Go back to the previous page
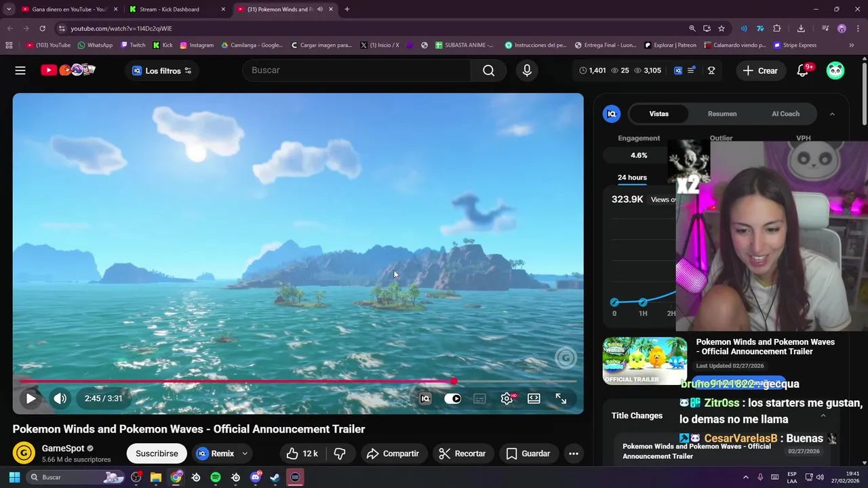The width and height of the screenshot is (868, 488). click(10, 28)
